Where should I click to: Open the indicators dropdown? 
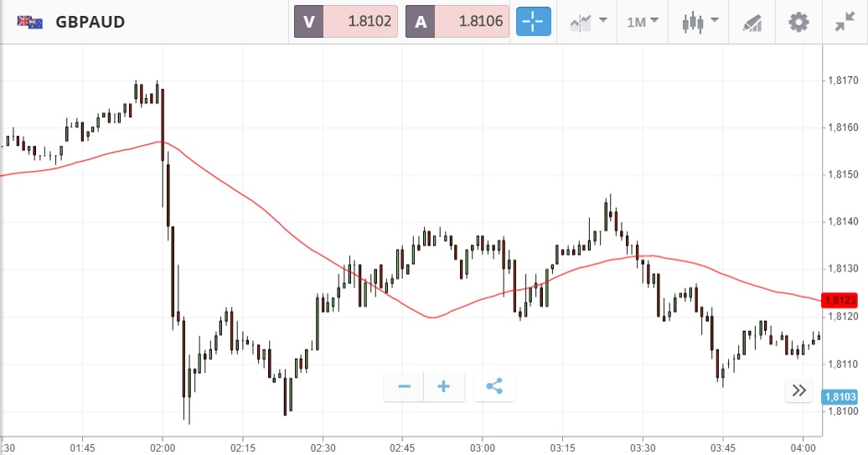[588, 22]
